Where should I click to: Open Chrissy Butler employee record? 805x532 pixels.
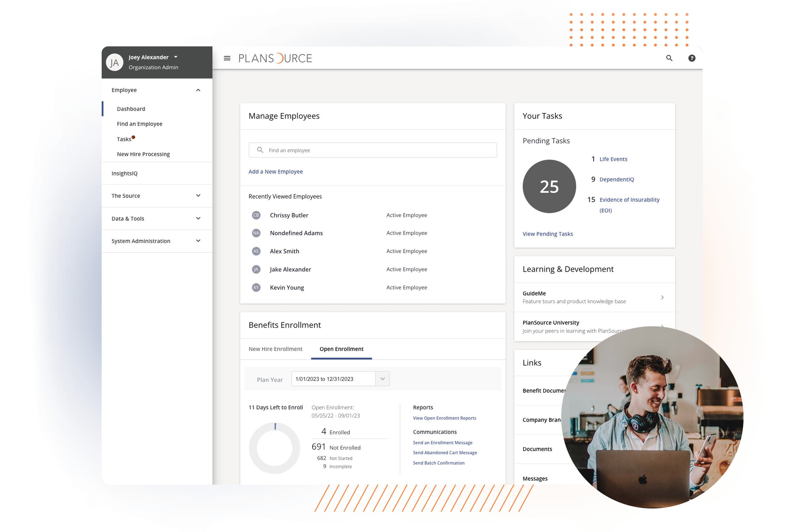click(289, 215)
